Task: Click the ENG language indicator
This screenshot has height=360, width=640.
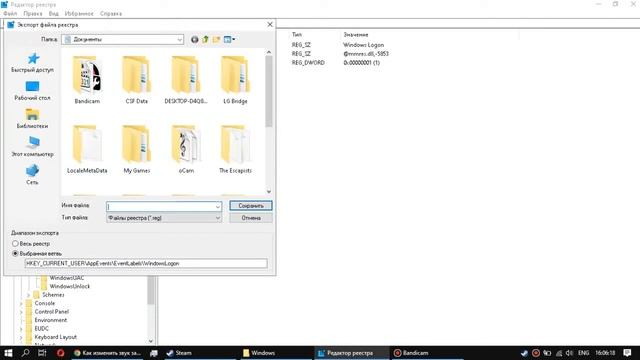Action: coord(584,353)
